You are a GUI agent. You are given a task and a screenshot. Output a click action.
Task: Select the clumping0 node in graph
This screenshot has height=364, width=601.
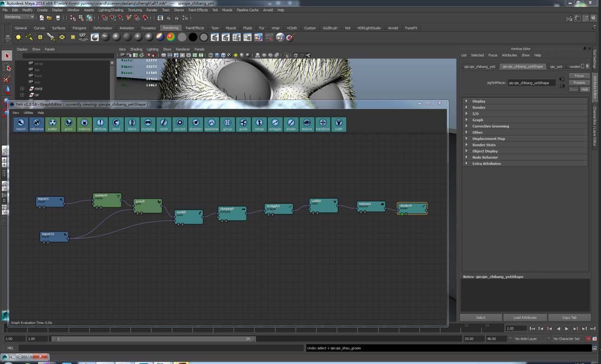tap(232, 213)
